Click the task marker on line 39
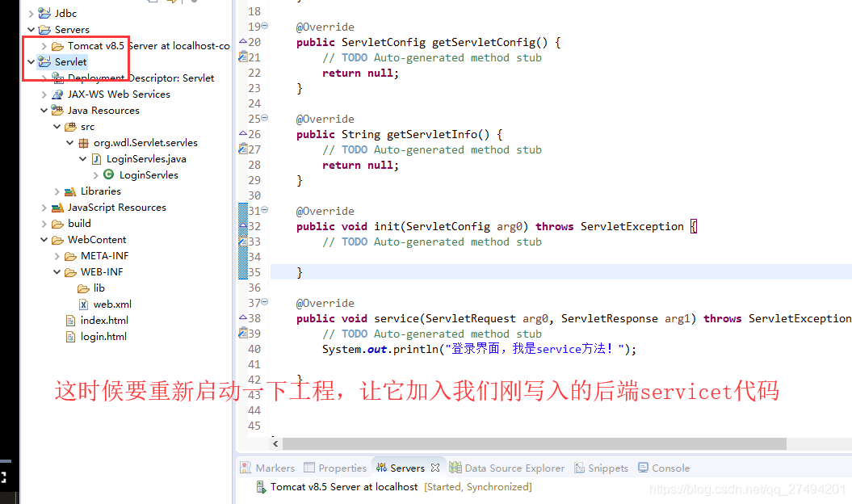 pyautogui.click(x=243, y=333)
